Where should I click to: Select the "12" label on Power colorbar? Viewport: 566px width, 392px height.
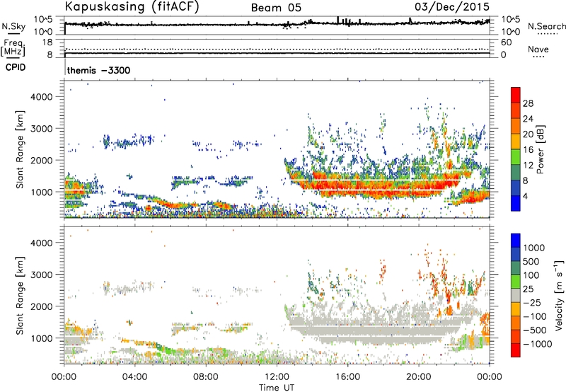click(528, 166)
